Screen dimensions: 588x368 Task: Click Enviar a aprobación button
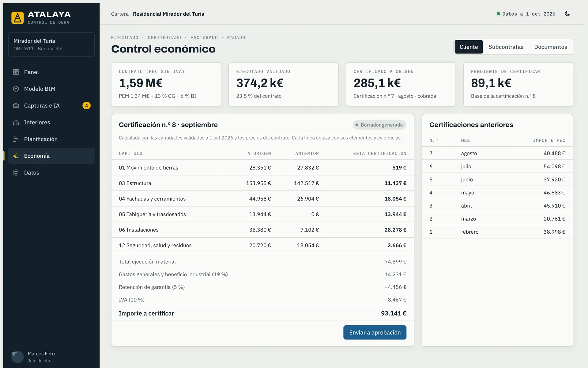coord(375,332)
